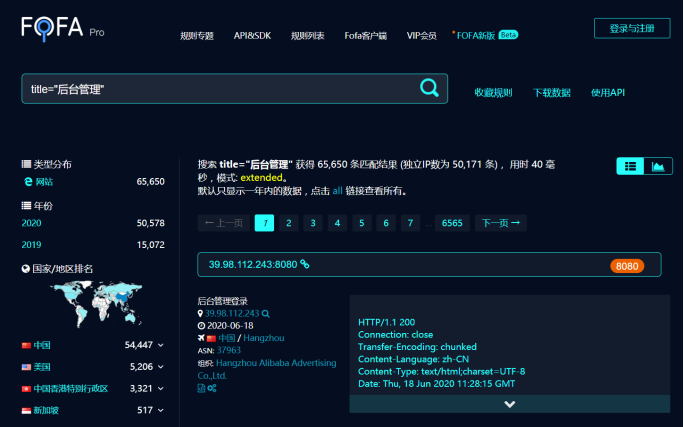Click the 网站 browser type icon

pos(28,181)
